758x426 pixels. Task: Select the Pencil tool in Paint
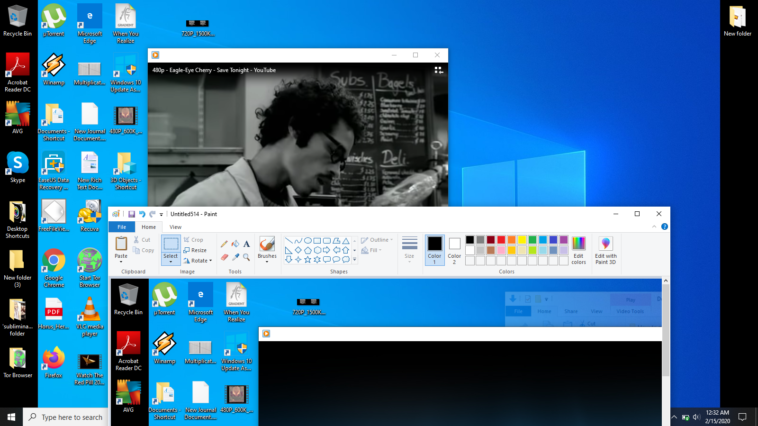click(x=224, y=244)
